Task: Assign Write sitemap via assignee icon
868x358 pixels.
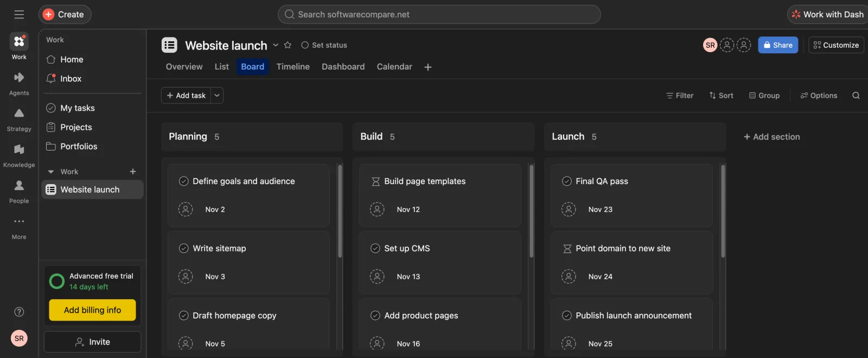Action: click(x=186, y=277)
